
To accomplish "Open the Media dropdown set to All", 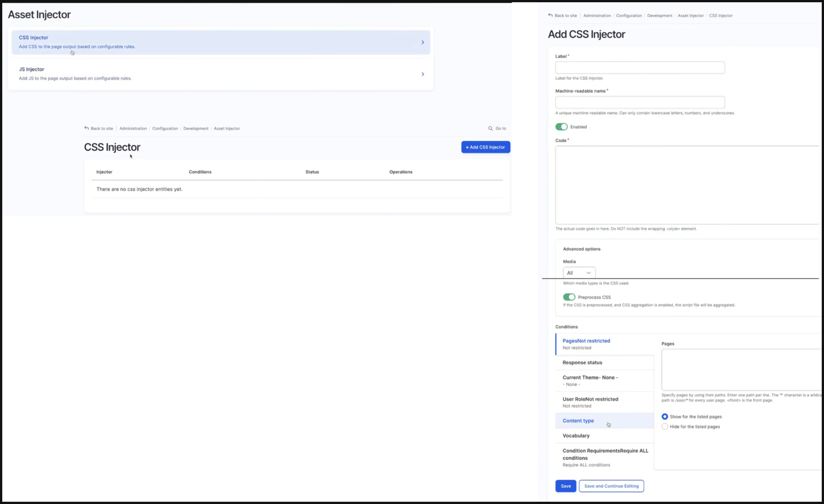I will [579, 273].
